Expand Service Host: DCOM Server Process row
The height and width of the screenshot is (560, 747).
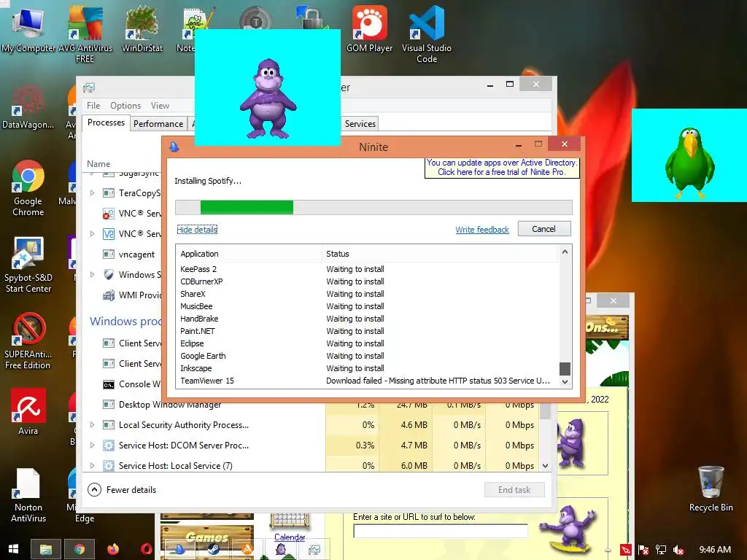[93, 446]
